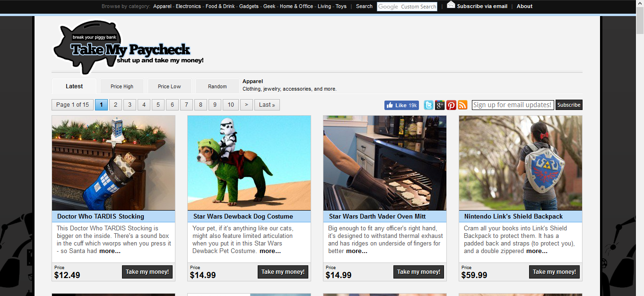The height and width of the screenshot is (296, 644).
Task: Switch to the Random tab
Action: pyautogui.click(x=218, y=86)
